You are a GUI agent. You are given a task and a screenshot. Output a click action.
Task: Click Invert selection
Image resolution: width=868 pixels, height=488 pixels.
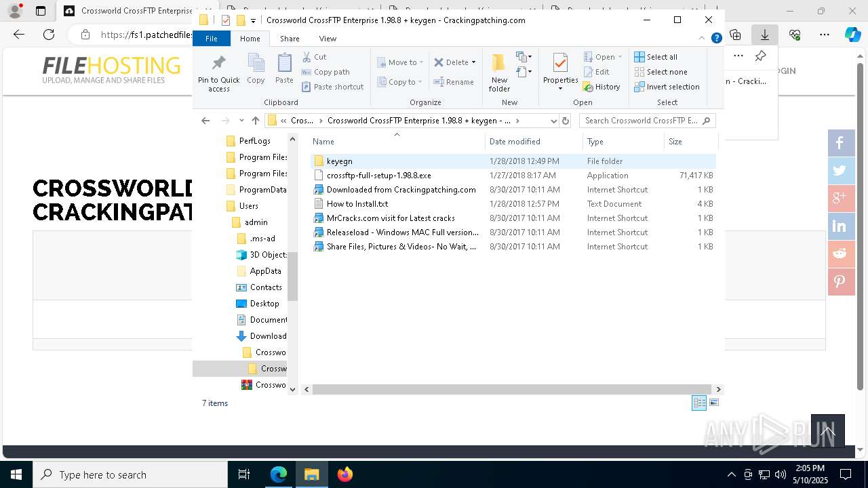click(667, 87)
